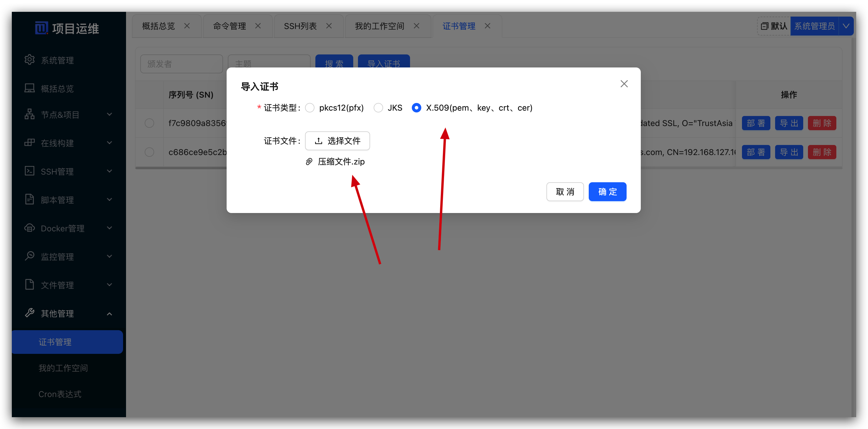Select the 节点&项目 nodes icon
This screenshot has width=868, height=429.
pos(30,114)
